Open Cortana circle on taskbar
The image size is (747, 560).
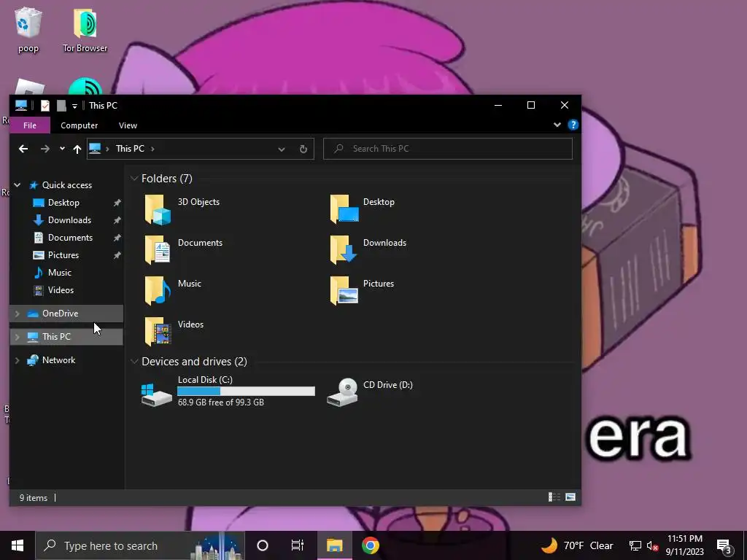[x=263, y=545]
